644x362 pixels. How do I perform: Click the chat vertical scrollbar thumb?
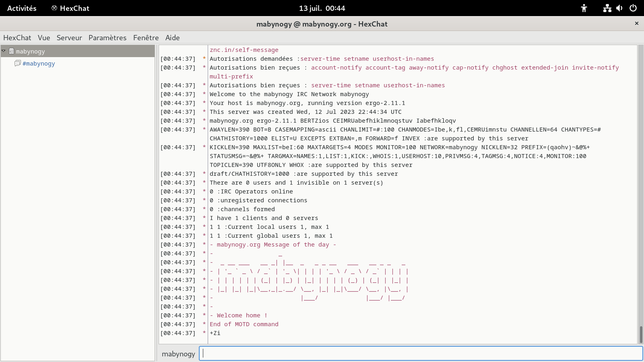pos(641,334)
